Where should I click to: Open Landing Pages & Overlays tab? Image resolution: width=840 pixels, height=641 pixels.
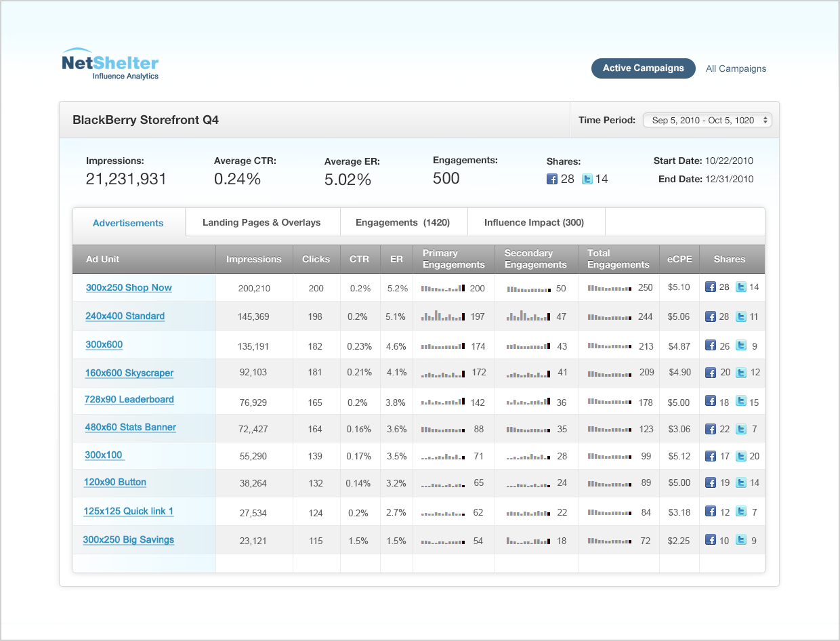(x=261, y=222)
